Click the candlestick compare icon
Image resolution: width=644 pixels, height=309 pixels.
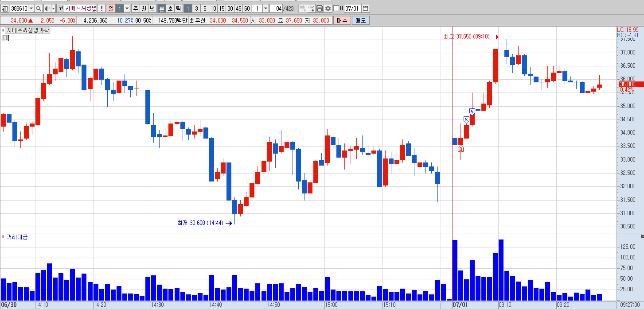302,8
